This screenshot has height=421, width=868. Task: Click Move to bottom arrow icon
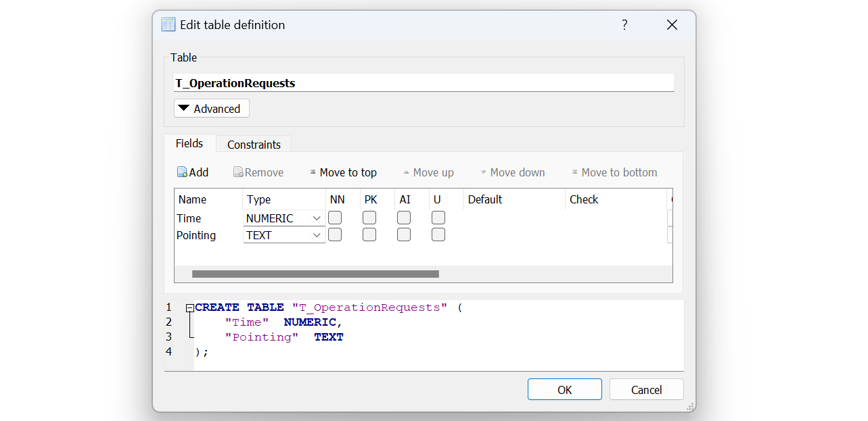[x=574, y=172]
